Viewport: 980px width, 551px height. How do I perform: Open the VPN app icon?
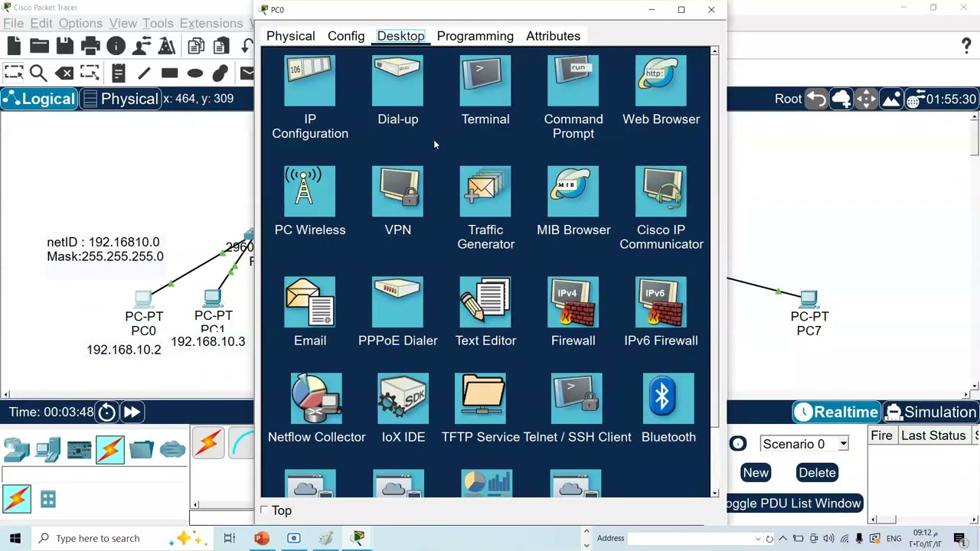[x=397, y=191]
